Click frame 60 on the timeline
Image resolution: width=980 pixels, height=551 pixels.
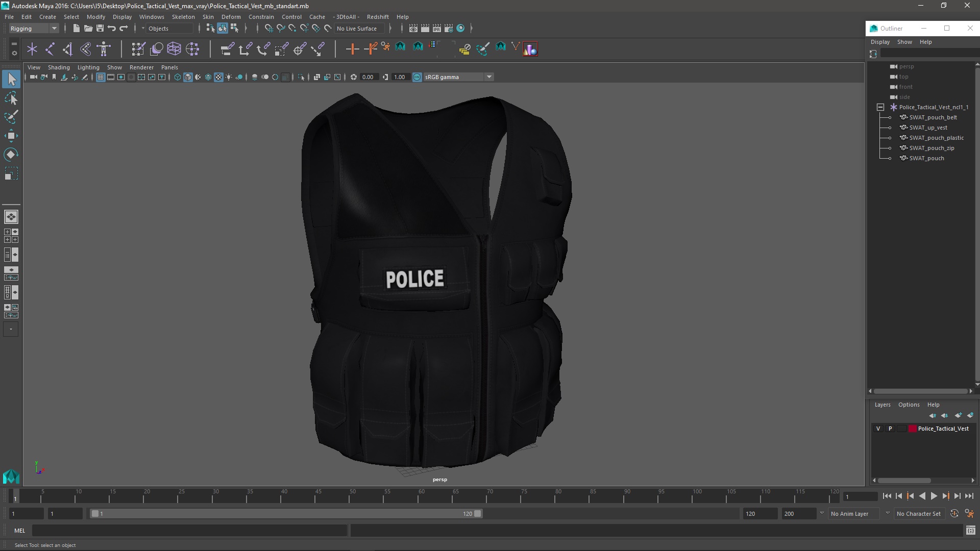click(x=422, y=496)
